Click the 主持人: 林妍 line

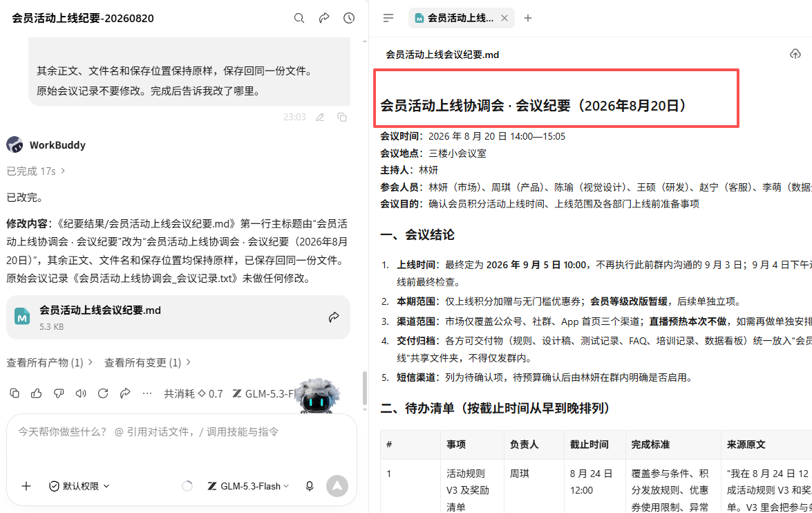tap(409, 170)
